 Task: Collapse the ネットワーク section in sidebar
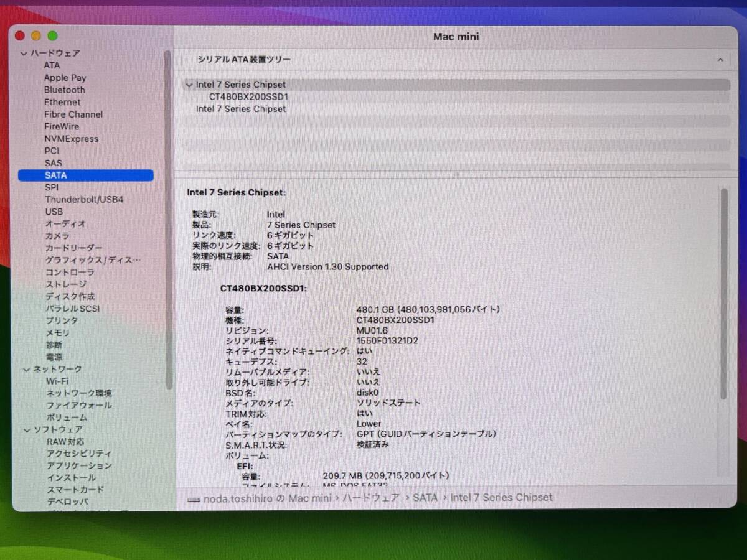tap(26, 370)
